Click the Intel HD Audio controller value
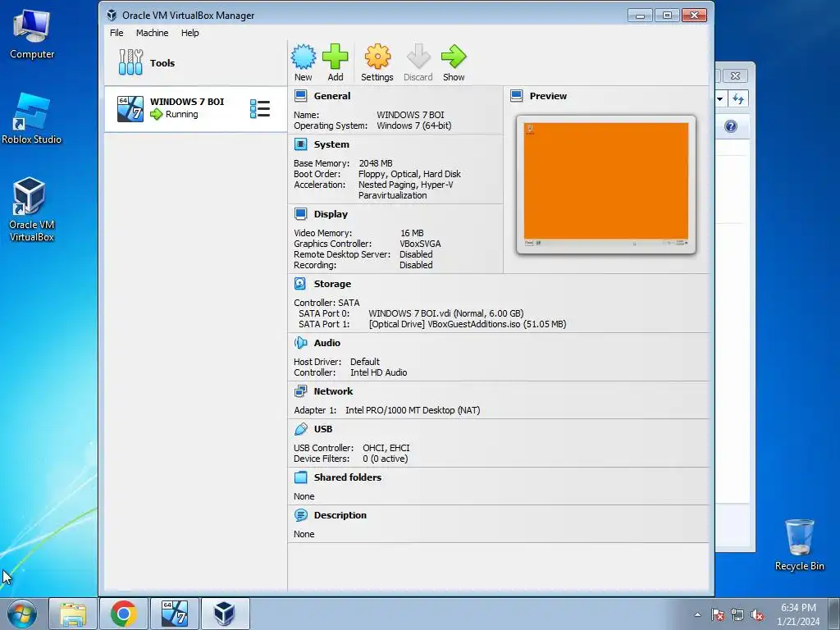 pos(379,373)
